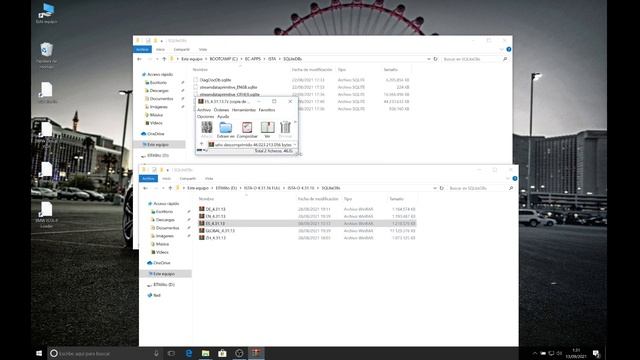Open Task View on the taskbar
Image resolution: width=640 pixels, height=360 pixels.
pyautogui.click(x=171, y=353)
